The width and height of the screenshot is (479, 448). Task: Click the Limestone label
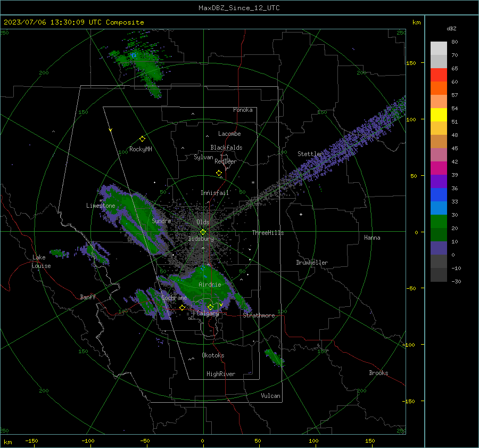click(101, 206)
